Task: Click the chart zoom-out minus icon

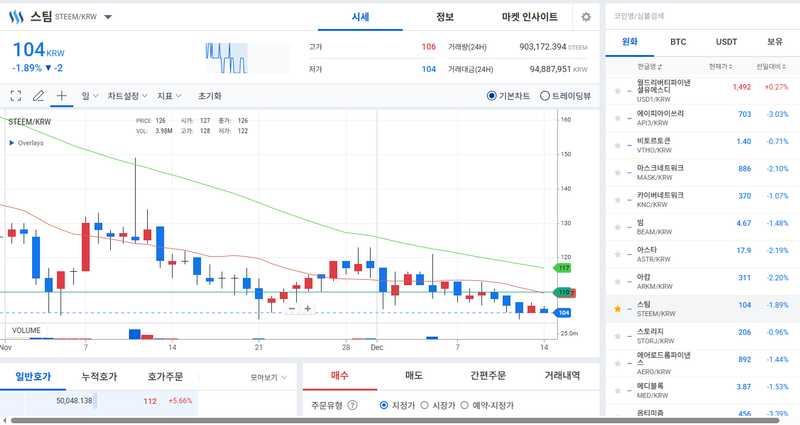Action: click(x=291, y=308)
